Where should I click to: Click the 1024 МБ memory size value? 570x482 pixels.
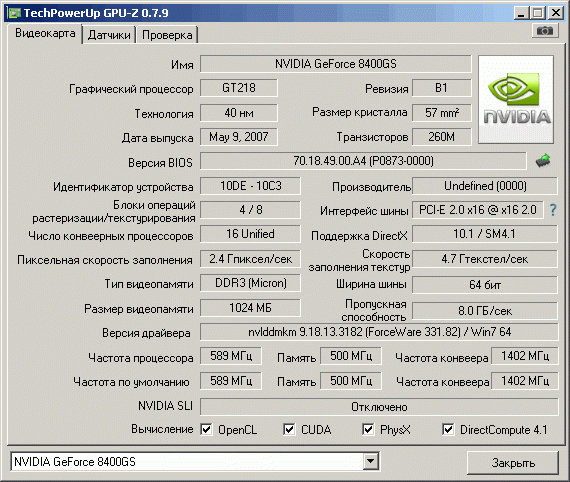[x=250, y=308]
